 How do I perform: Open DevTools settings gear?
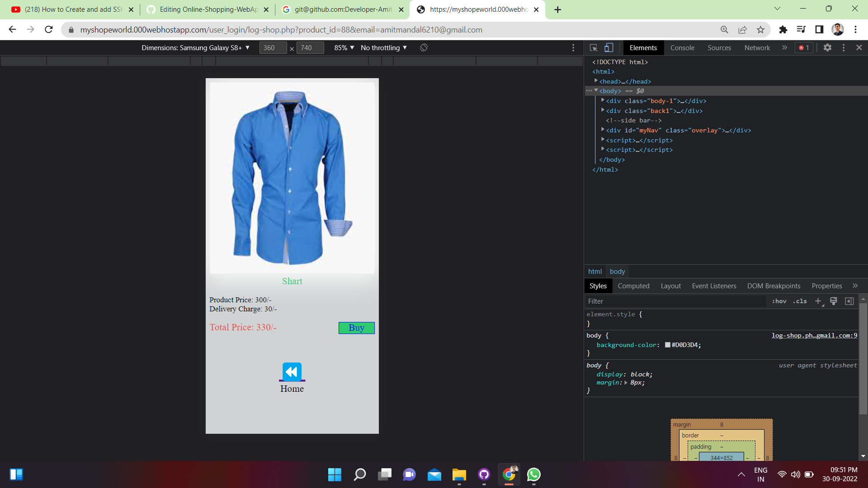pos(828,47)
